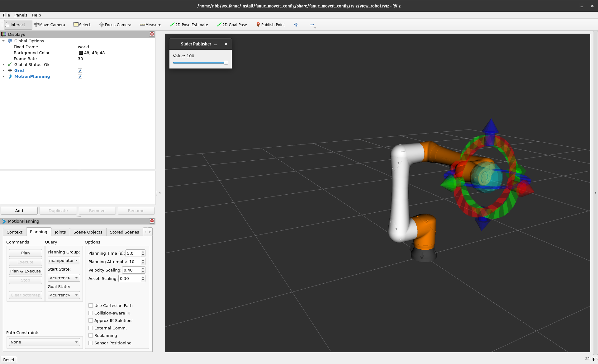
Task: Click the Background Color swatch value
Action: click(81, 53)
